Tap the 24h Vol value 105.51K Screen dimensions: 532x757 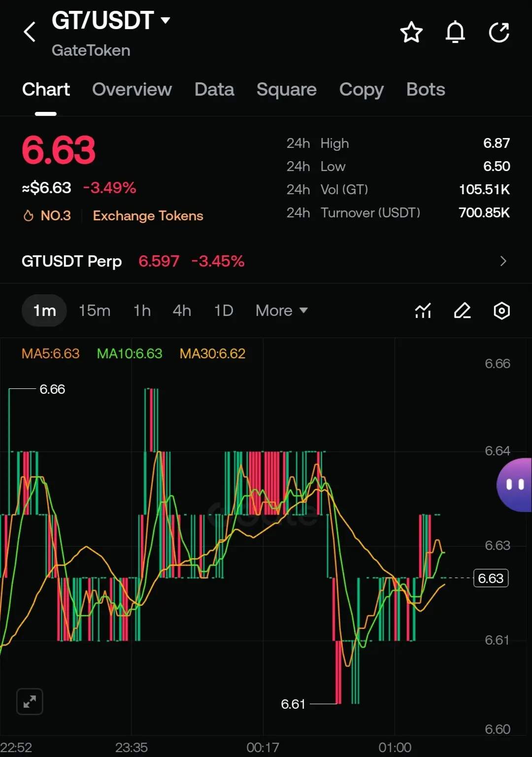484,190
